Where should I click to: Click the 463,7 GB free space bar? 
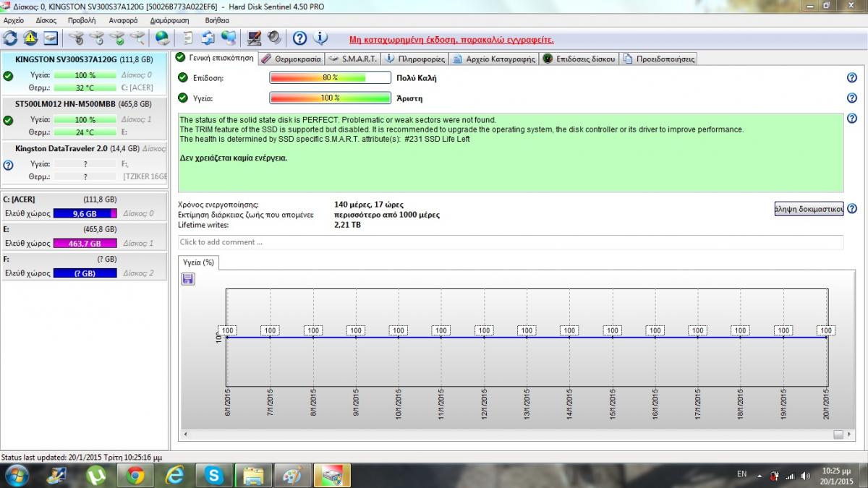(x=85, y=244)
